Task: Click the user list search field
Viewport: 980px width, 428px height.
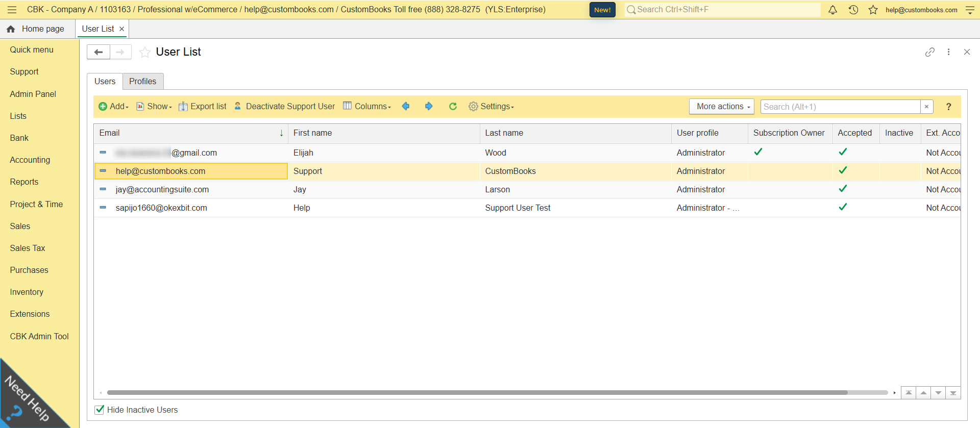Action: pos(840,107)
